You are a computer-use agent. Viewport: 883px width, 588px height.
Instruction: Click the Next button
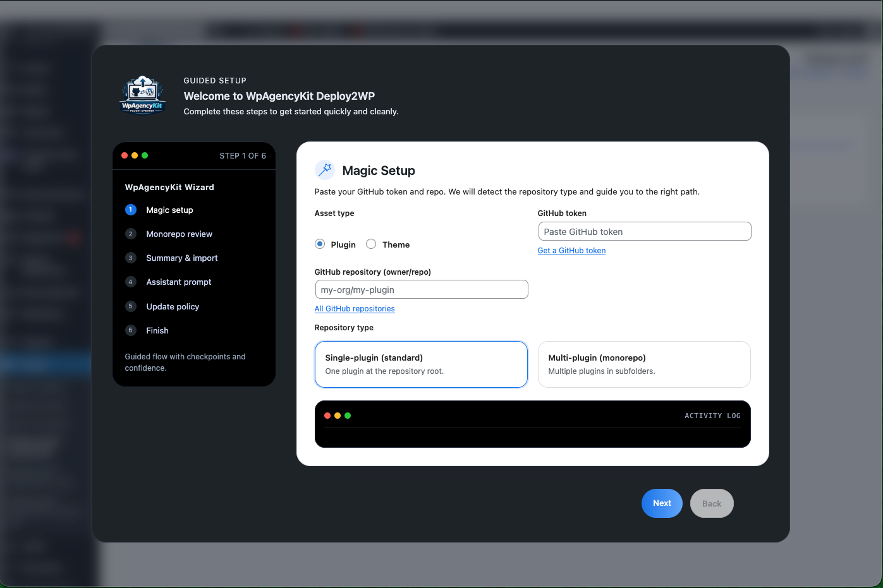click(662, 503)
